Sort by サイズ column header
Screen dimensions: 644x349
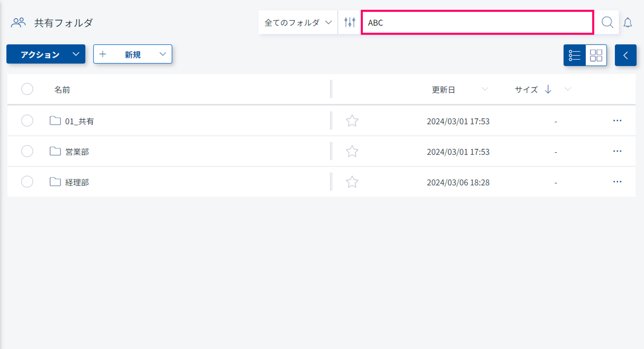(526, 89)
